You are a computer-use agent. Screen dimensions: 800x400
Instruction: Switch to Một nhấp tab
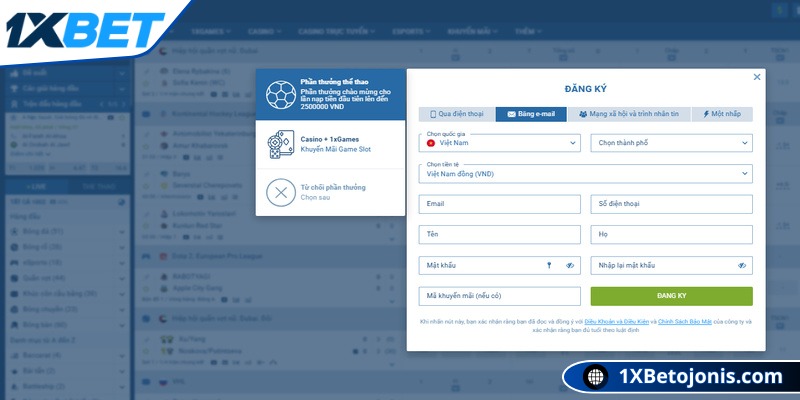pyautogui.click(x=722, y=114)
